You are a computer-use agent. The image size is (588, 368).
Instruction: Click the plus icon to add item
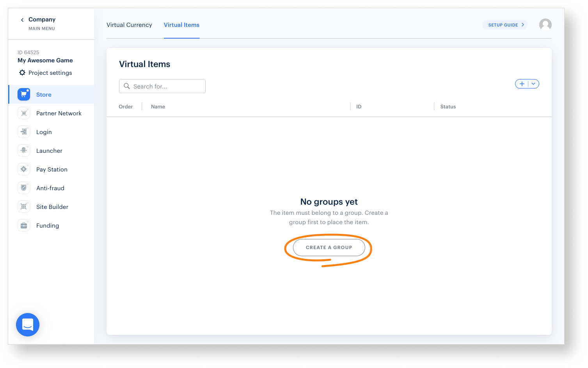click(522, 84)
